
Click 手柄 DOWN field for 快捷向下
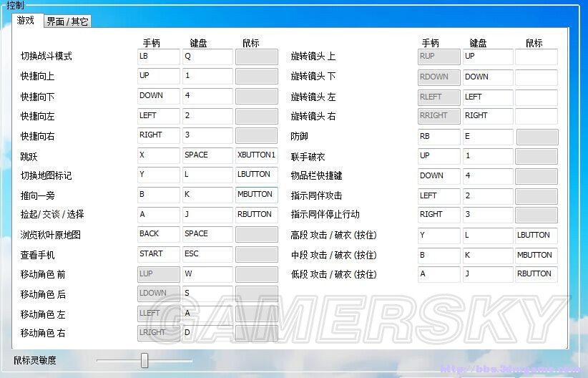click(x=159, y=96)
